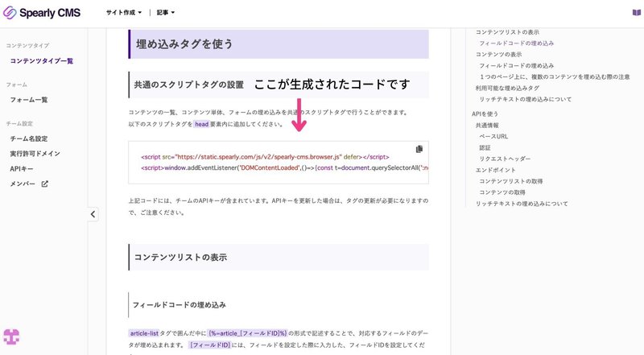The height and width of the screenshot is (355, 644).
Task: Click the head inline code tag
Action: (202, 124)
